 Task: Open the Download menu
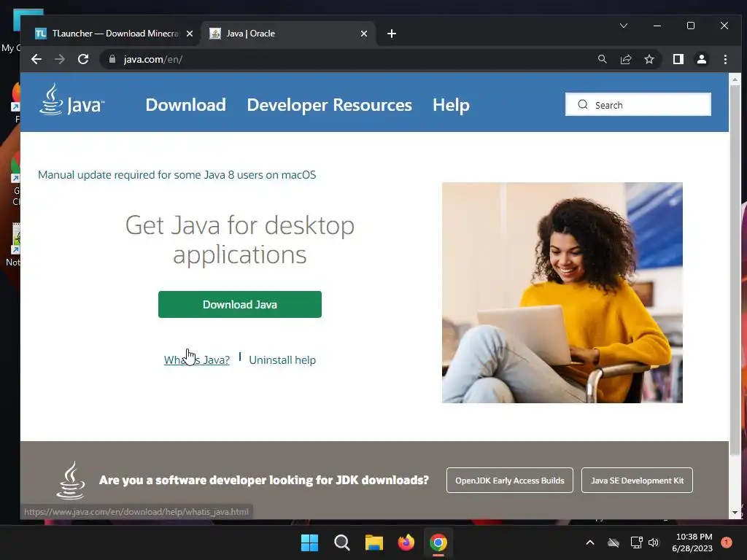click(x=186, y=105)
